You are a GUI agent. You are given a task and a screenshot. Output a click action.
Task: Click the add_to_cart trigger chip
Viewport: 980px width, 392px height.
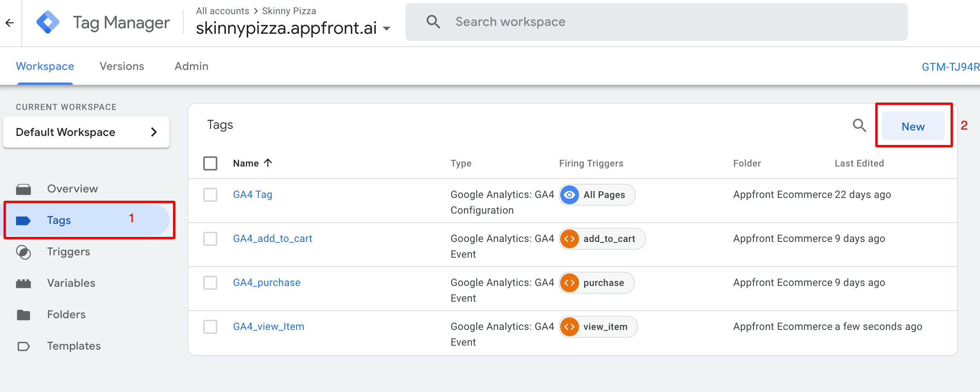click(602, 239)
